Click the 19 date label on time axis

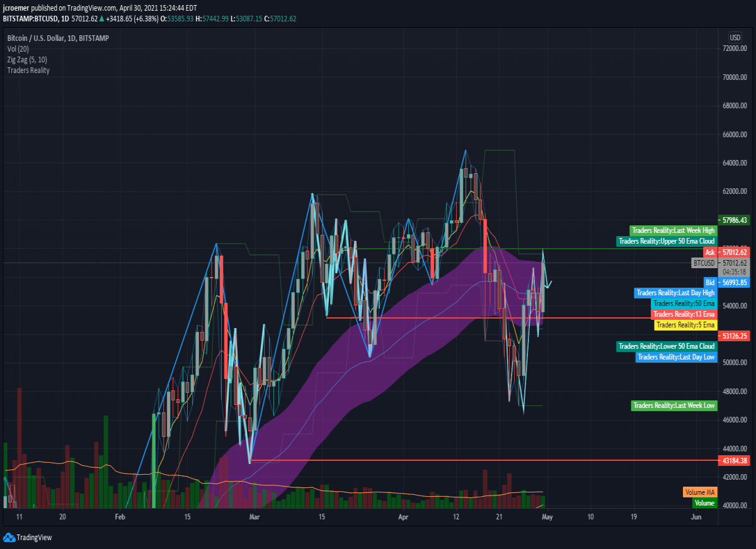634,517
